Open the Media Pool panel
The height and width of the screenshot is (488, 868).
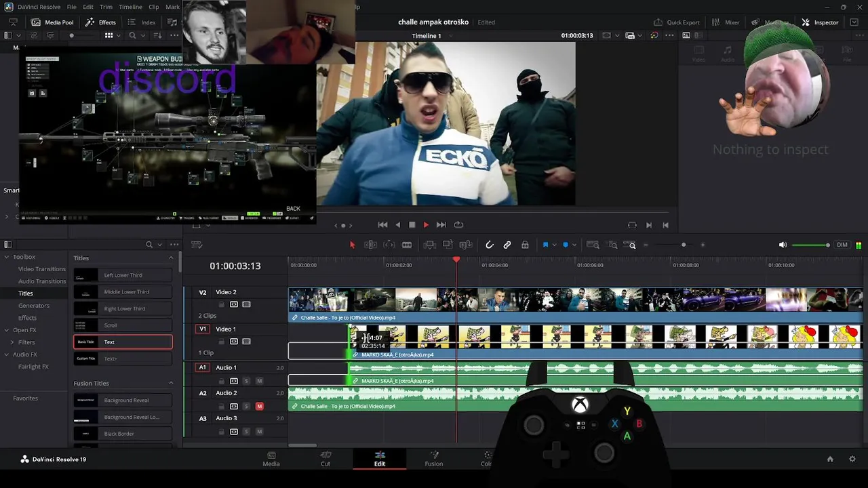[52, 22]
